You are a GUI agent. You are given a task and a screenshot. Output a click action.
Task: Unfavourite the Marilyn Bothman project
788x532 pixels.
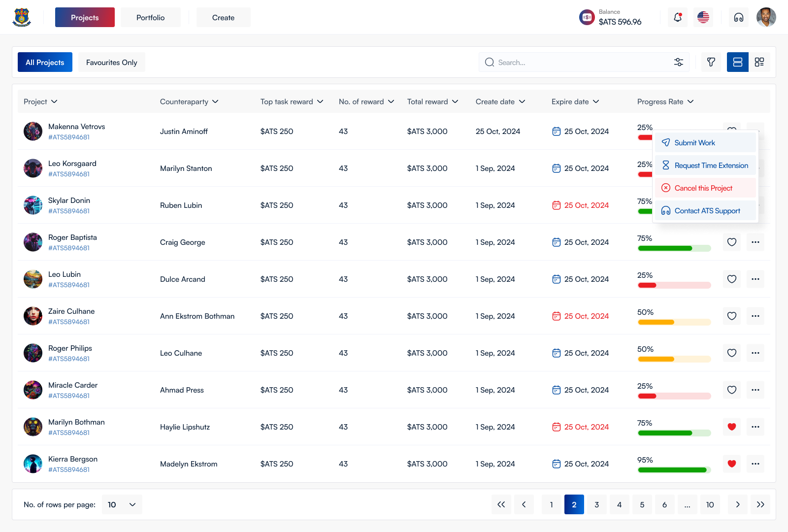pyautogui.click(x=732, y=427)
